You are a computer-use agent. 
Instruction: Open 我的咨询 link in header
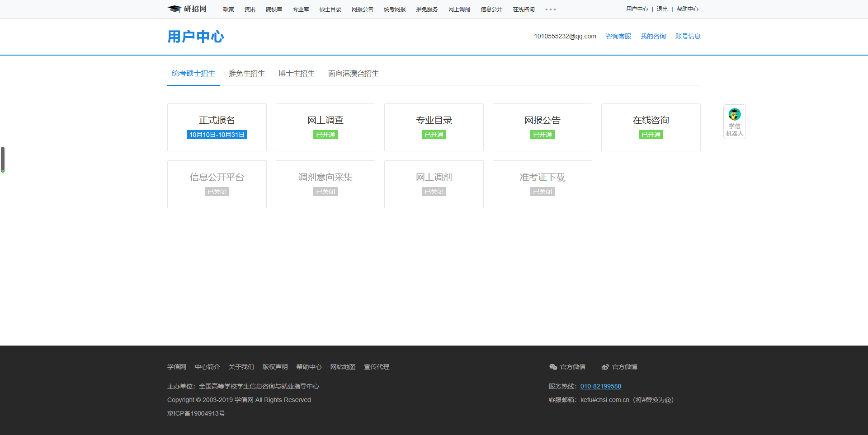[x=653, y=36]
